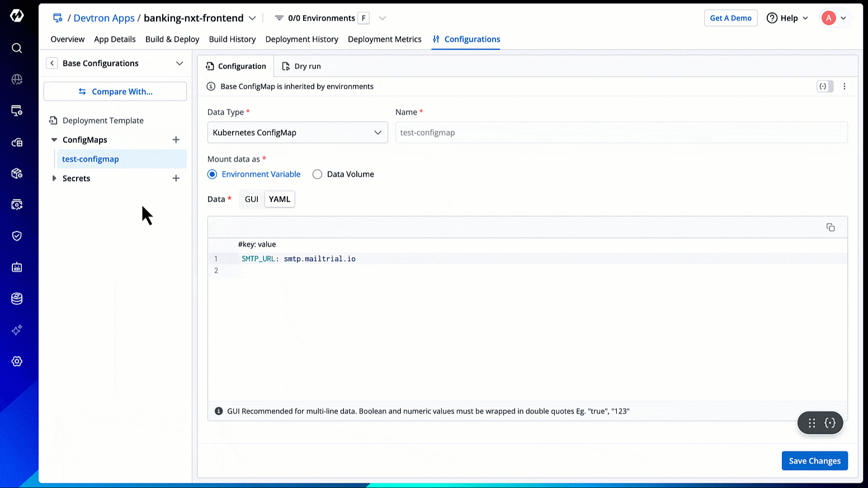The width and height of the screenshot is (868, 488).
Task: Select Environment Variable radio option
Action: pyautogui.click(x=213, y=174)
